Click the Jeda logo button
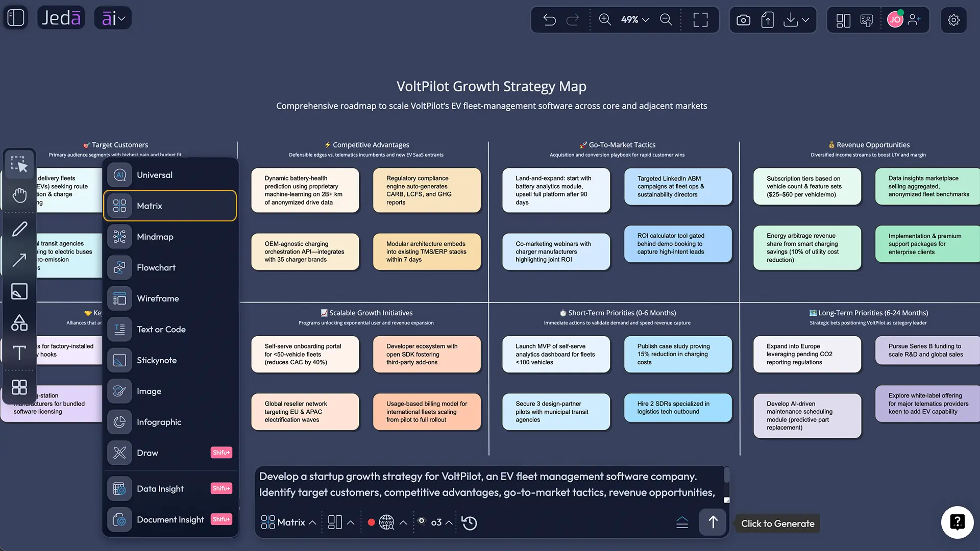This screenshot has height=551, width=980. point(61,18)
